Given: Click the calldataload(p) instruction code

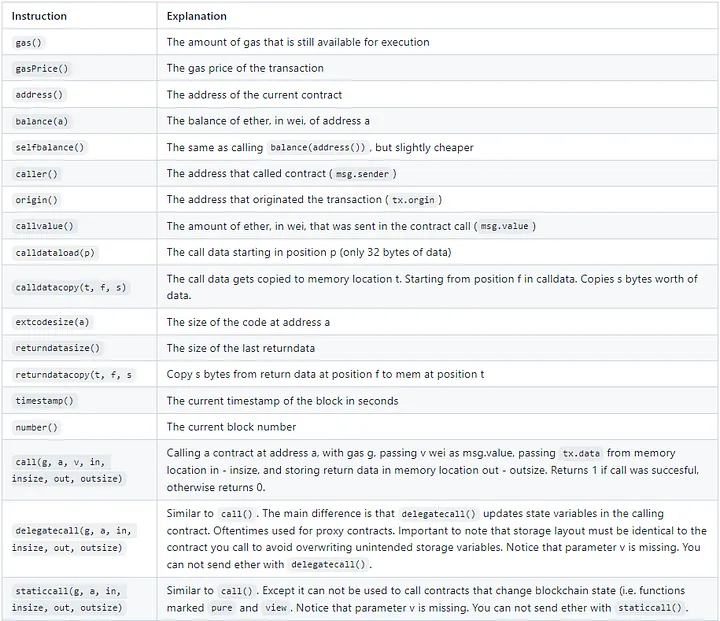Looking at the screenshot, I should (x=56, y=252).
